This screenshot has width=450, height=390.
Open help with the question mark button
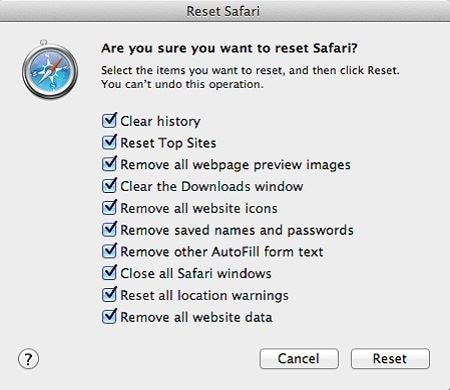(28, 359)
